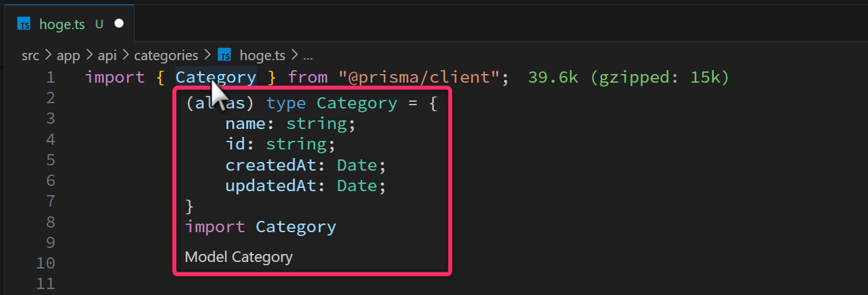Image resolution: width=868 pixels, height=295 pixels.
Task: Open the src breadcrumb folder
Action: 30,56
